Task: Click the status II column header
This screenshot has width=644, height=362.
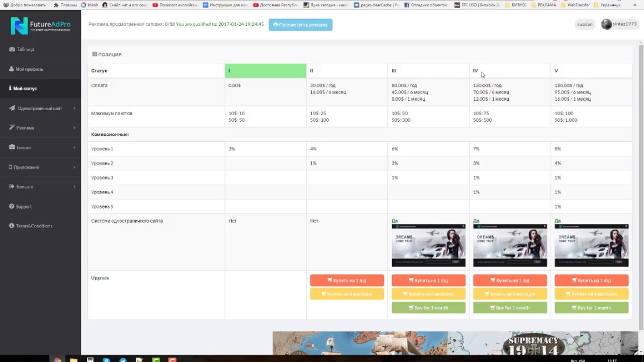Action: point(347,71)
